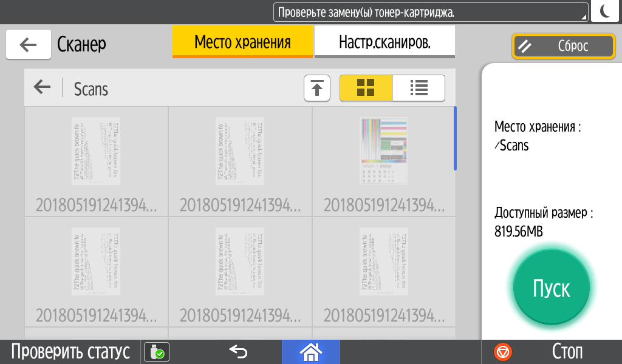Image resolution: width=622 pixels, height=364 pixels.
Task: Click the 819.56MB available size value
Action: pos(518,231)
